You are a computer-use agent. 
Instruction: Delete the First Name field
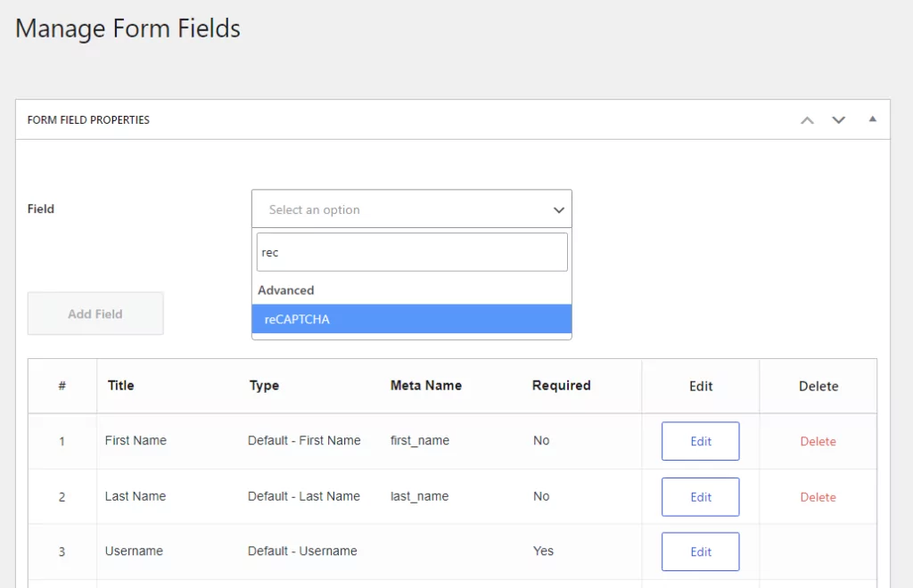coord(818,441)
